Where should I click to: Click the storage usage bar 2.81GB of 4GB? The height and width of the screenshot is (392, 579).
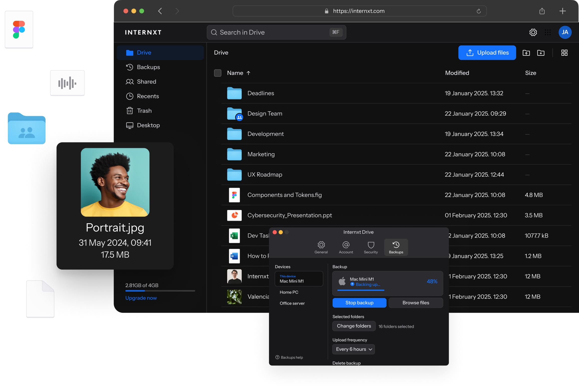(160, 291)
